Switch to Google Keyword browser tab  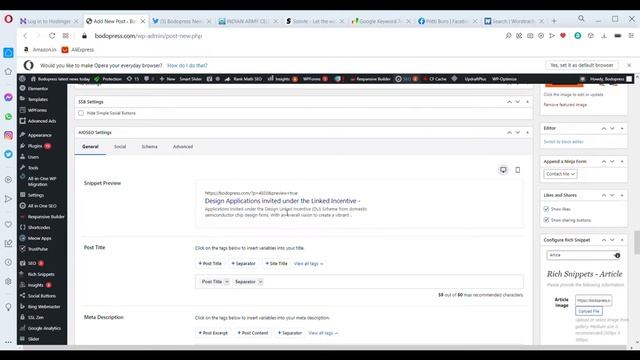380,21
